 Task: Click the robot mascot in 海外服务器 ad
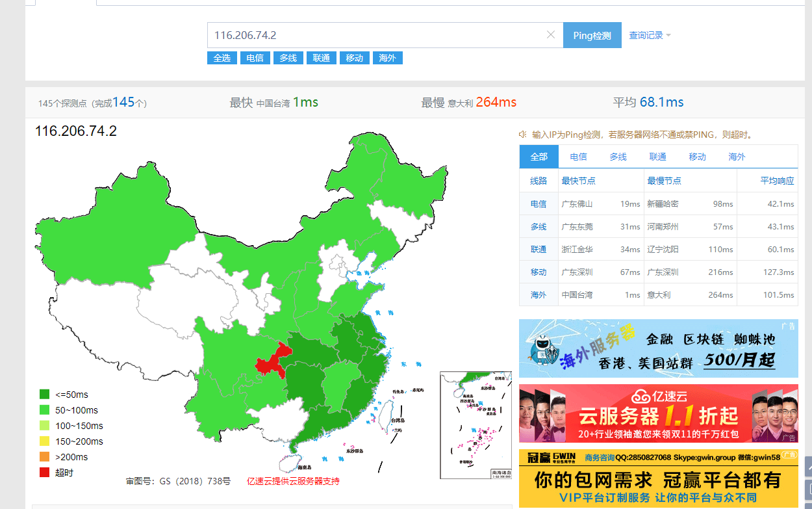[542, 348]
